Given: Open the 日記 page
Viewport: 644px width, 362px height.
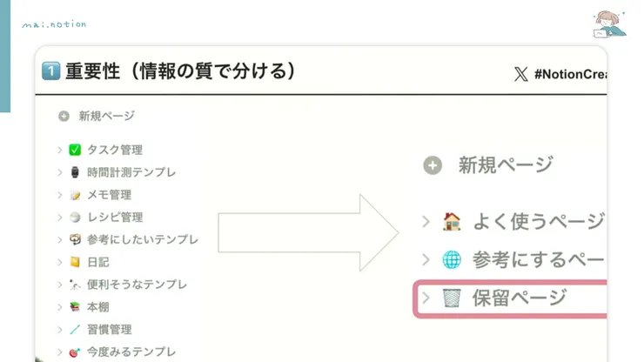Looking at the screenshot, I should coord(98,262).
